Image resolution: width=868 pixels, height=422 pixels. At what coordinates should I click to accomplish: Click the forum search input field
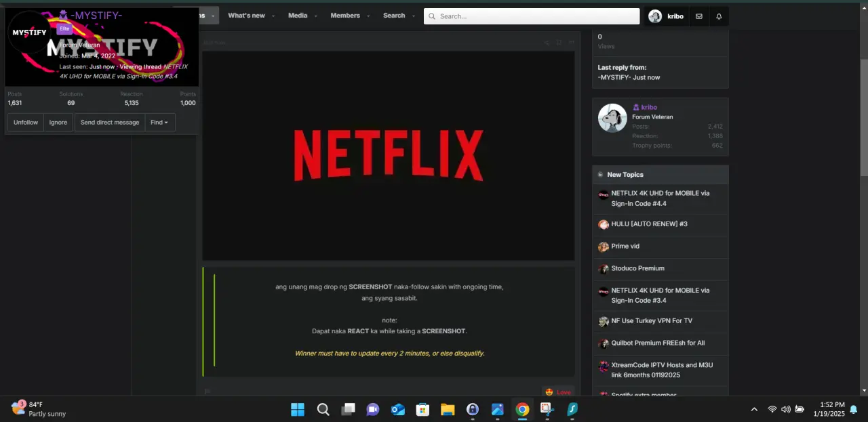coord(532,16)
